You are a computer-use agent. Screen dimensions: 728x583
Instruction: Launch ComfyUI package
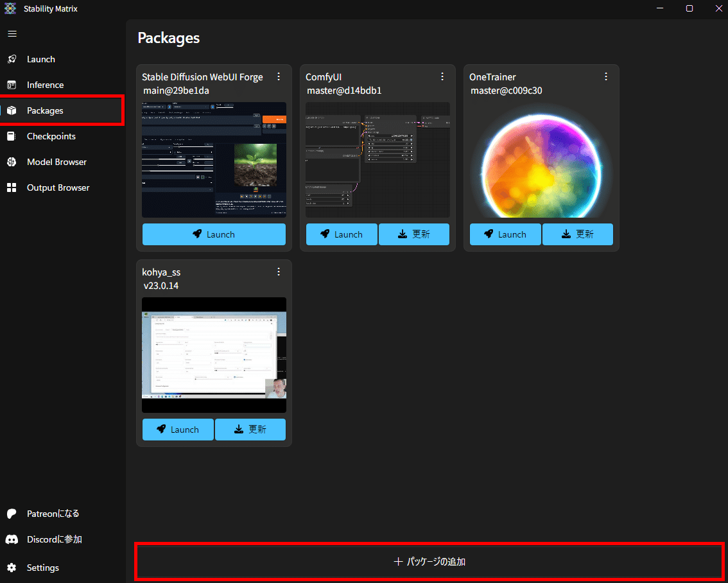(x=342, y=234)
